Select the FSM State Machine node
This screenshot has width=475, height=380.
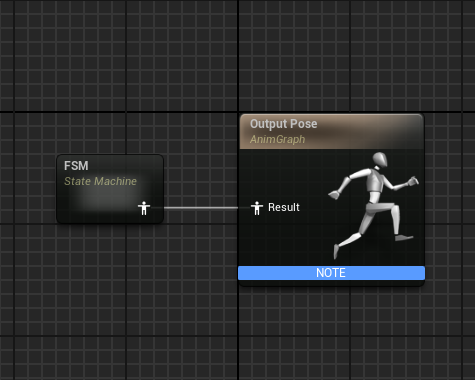tap(110, 189)
